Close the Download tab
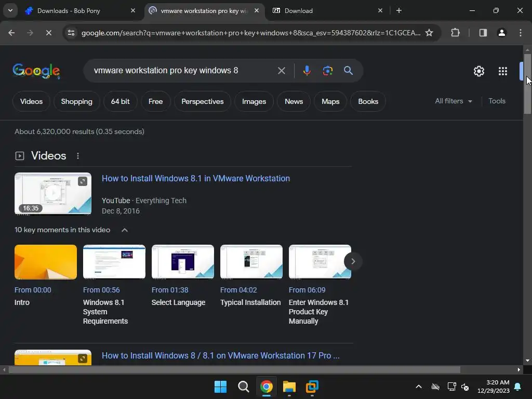The image size is (532, 399). (x=380, y=10)
